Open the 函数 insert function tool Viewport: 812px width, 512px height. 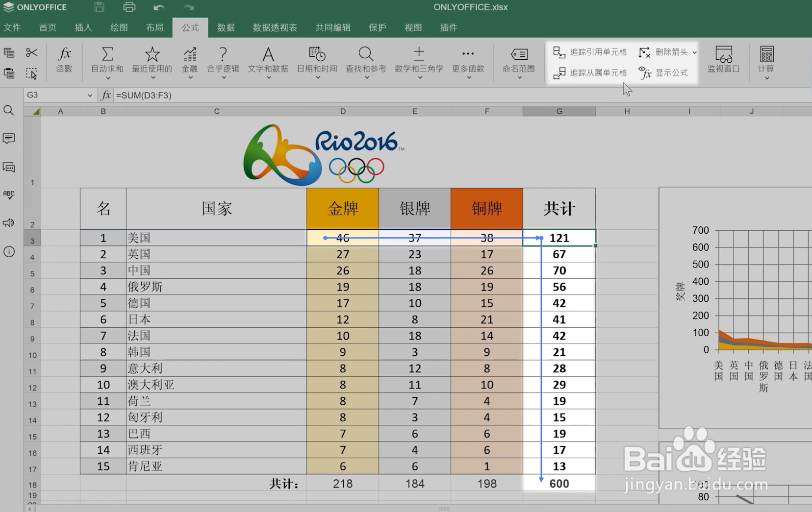(x=64, y=60)
